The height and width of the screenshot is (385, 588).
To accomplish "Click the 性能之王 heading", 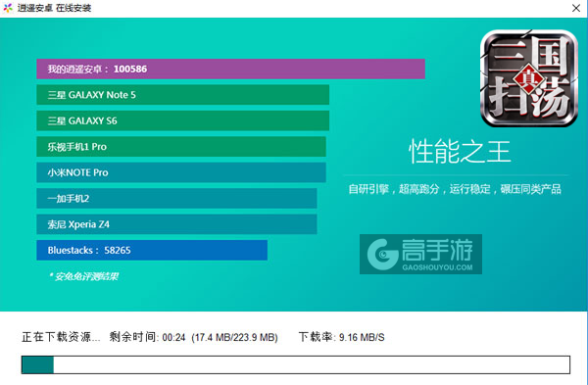I will tap(460, 152).
